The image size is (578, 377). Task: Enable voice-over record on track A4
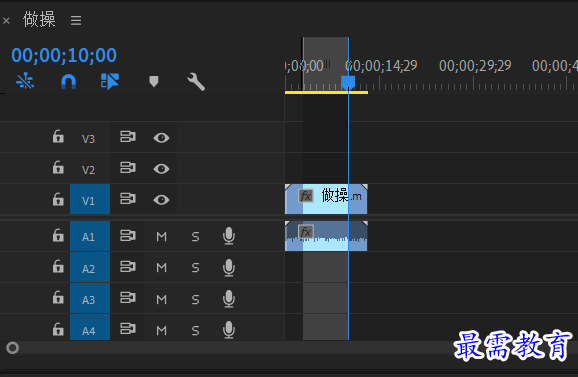[229, 330]
